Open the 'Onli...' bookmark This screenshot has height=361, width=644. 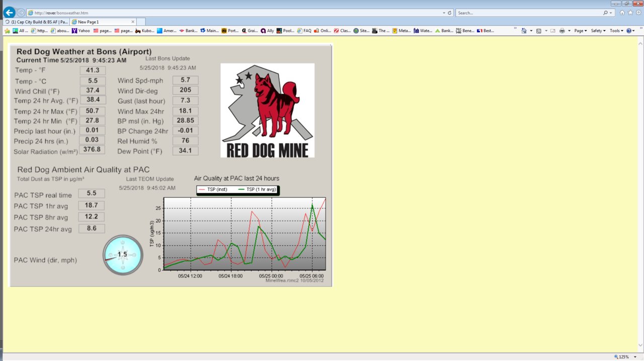pos(323,31)
